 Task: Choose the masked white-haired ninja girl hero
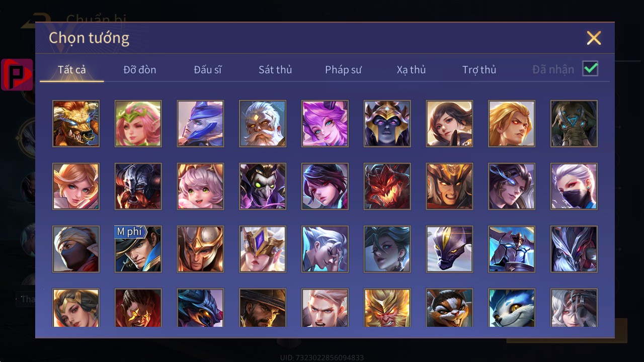[574, 187]
